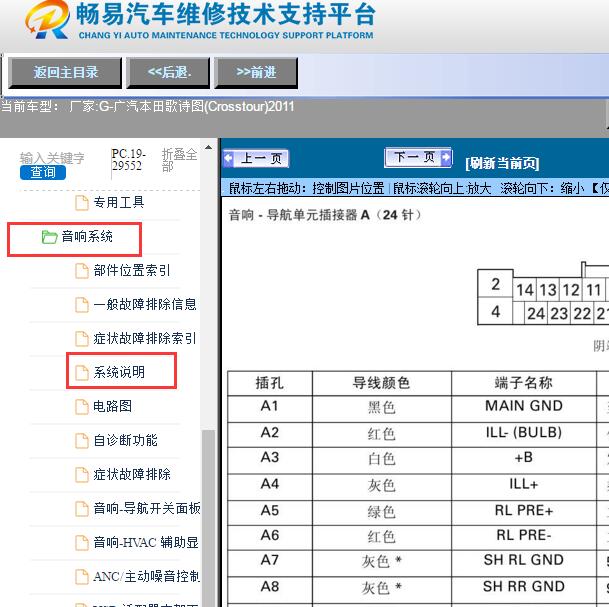Open 自诊断功能 item
Image resolution: width=609 pixels, height=607 pixels.
[x=125, y=440]
